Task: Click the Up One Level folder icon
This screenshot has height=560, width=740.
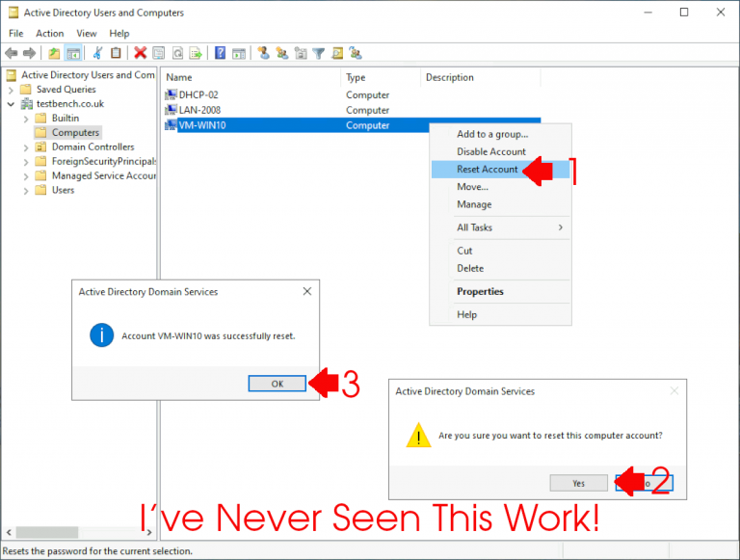Action: (54, 53)
